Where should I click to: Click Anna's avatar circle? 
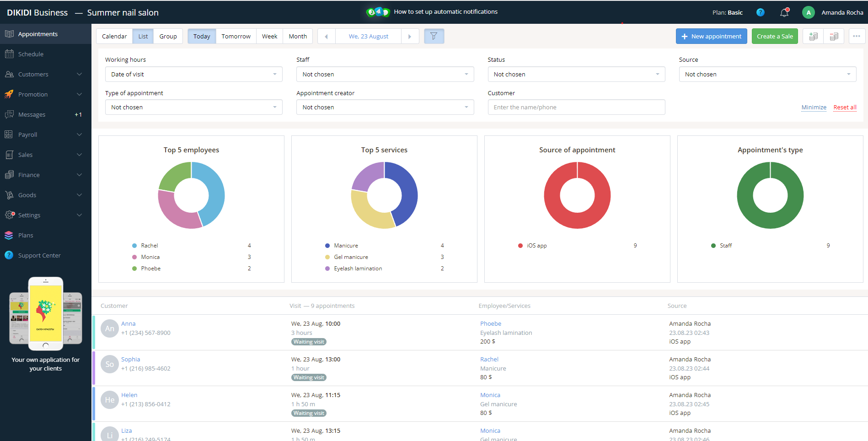(x=110, y=328)
